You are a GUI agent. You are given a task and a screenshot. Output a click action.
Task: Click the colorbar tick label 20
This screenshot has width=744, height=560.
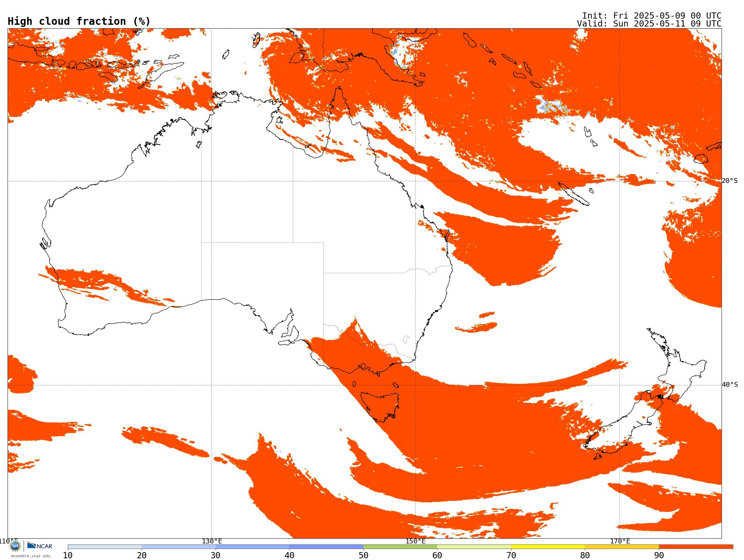click(142, 556)
